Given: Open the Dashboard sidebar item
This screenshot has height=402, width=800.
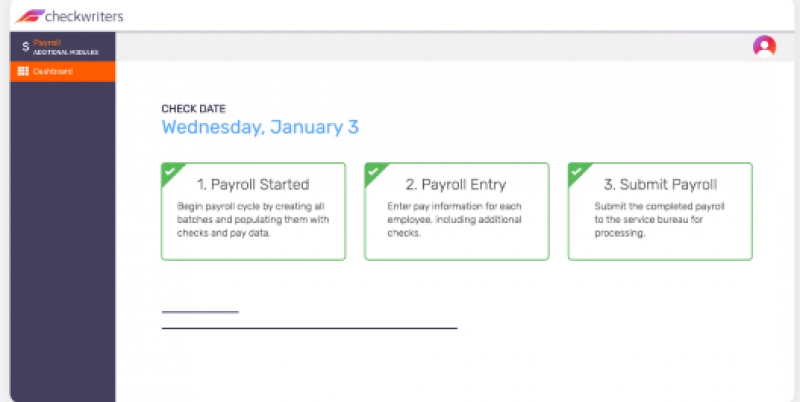Looking at the screenshot, I should click(x=59, y=71).
